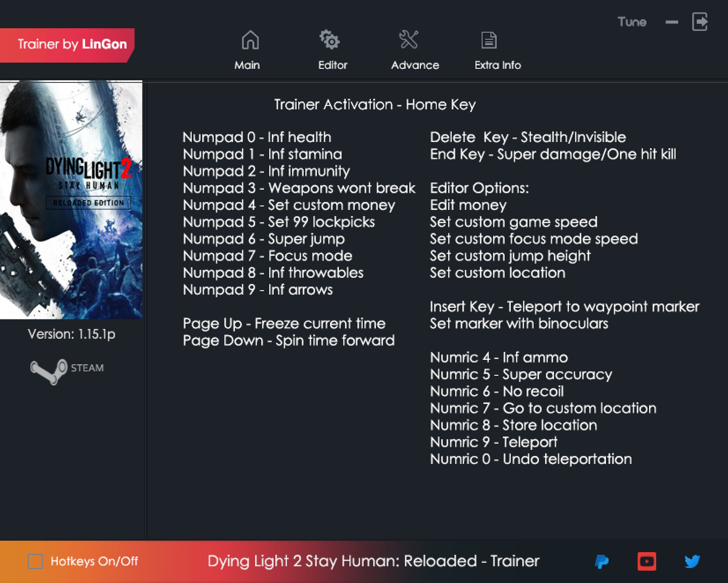The image size is (728, 583).
Task: Click 'Numric 0 - Undo teleportation' line
Action: pos(531,459)
